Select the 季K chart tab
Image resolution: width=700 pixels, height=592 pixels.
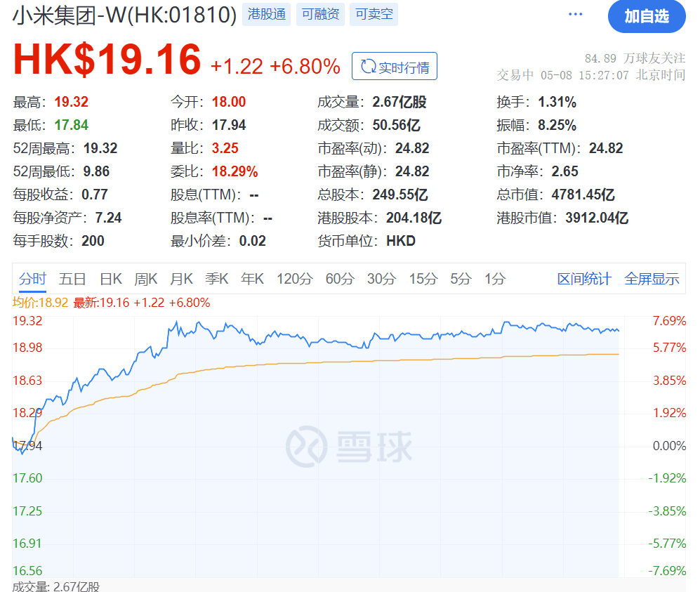(216, 279)
